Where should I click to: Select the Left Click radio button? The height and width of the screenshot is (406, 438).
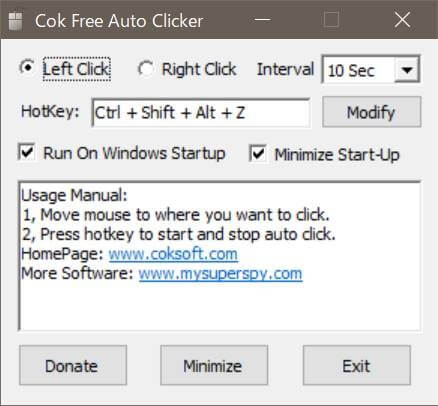click(27, 67)
